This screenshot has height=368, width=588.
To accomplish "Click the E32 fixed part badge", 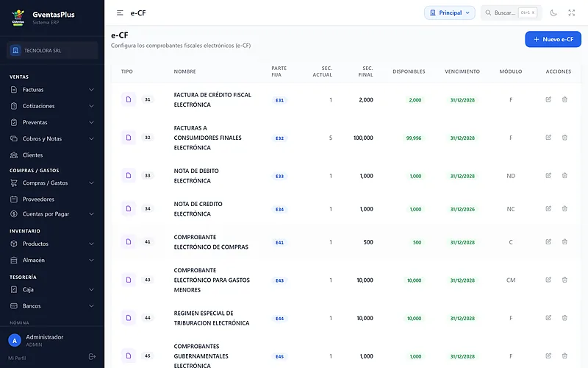I will coord(279,138).
